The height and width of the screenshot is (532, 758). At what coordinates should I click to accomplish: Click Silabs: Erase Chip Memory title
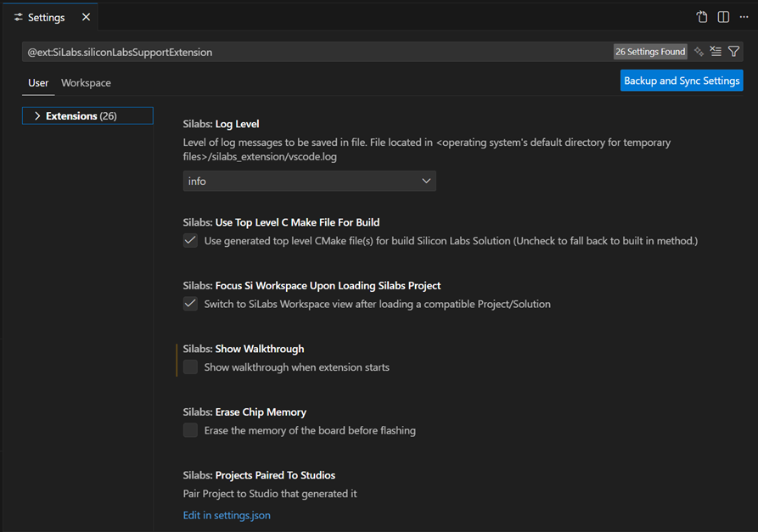(x=244, y=412)
